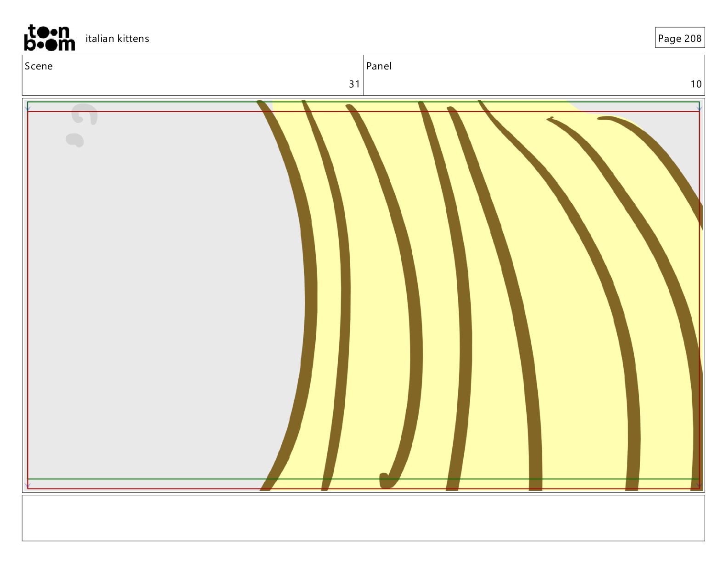Click the bottom-right camera frame corner arrow

coord(699,484)
